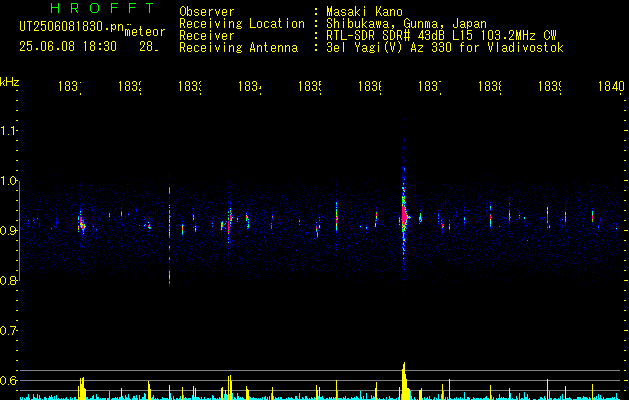
Task: Select location Shibukawa, Gunma, Japan
Action: point(406,24)
